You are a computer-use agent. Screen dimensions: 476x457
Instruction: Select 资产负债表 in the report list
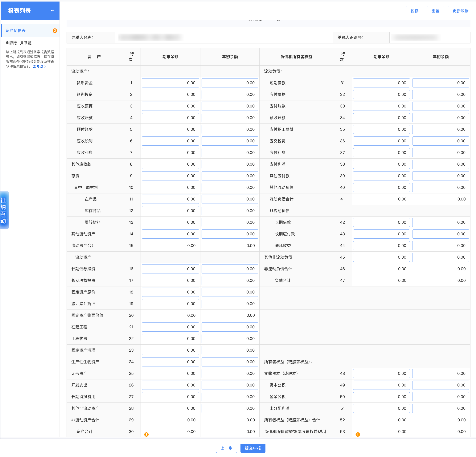(x=16, y=30)
